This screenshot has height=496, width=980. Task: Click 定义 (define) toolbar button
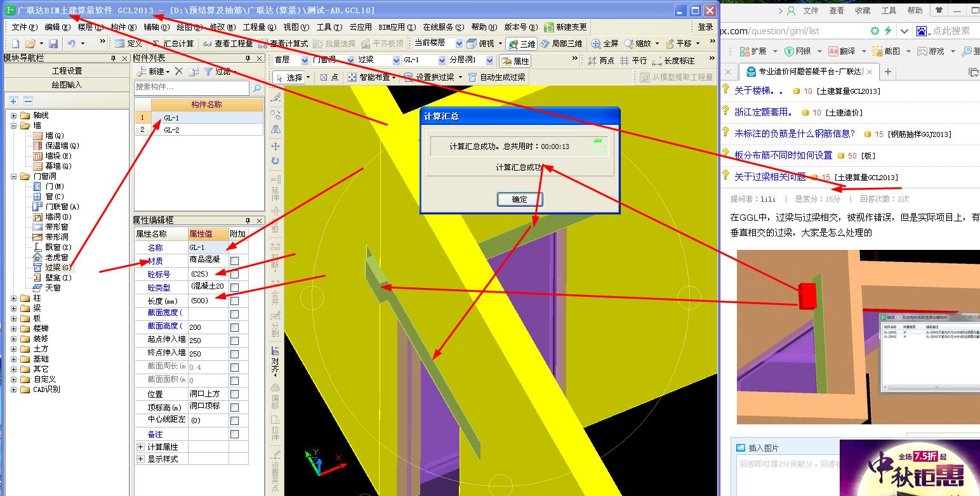[x=129, y=43]
